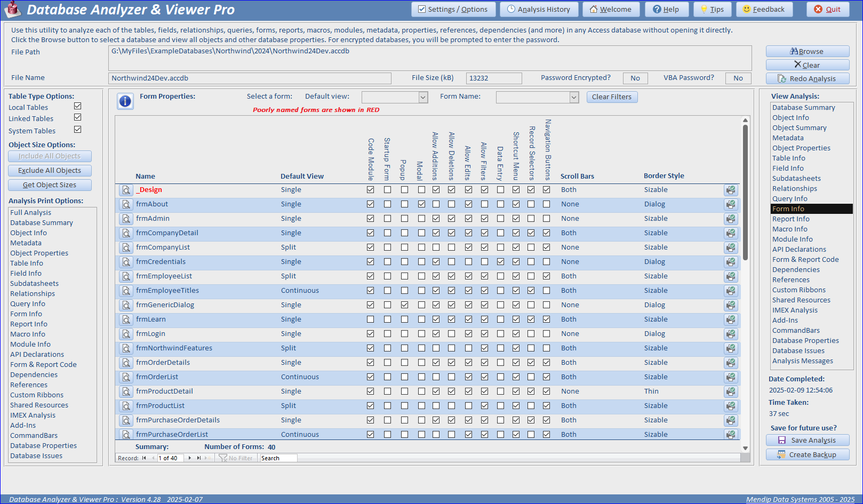Open the magnifier icon for frmAdmin row
This screenshot has width=863, height=504.
[126, 219]
